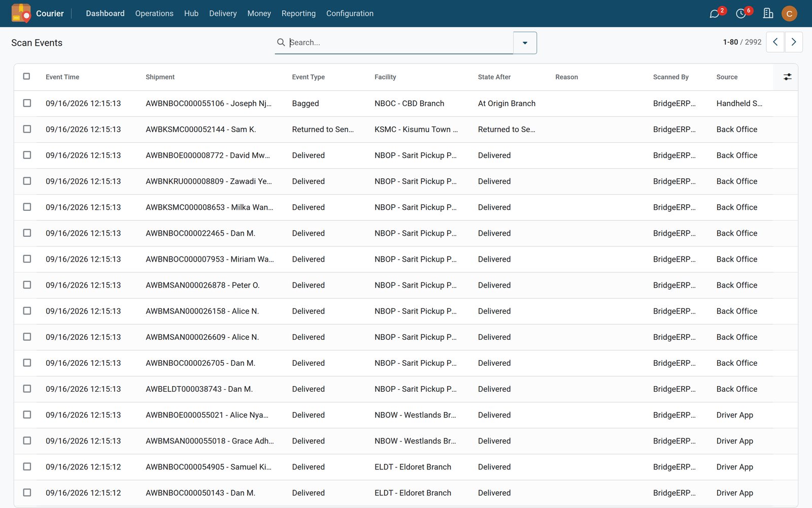The width and height of the screenshot is (812, 508).
Task: Check the row for AWBKSMC000052144 - Sam K.
Action: pyautogui.click(x=27, y=129)
